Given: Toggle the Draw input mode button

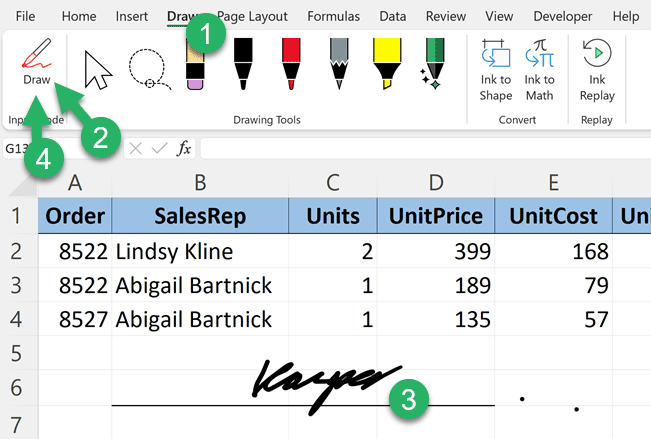Looking at the screenshot, I should [36, 61].
